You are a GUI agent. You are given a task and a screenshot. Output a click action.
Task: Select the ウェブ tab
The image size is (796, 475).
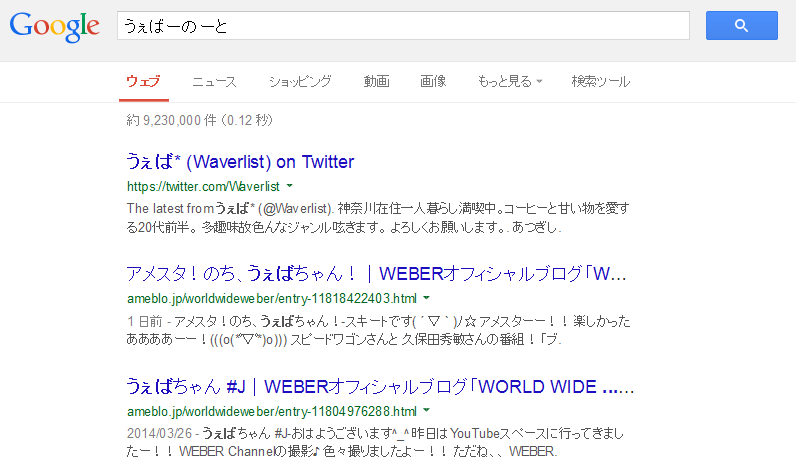143,81
